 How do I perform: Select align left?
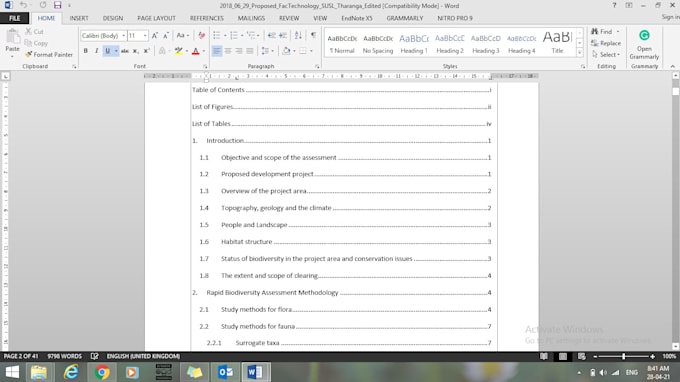(216, 51)
